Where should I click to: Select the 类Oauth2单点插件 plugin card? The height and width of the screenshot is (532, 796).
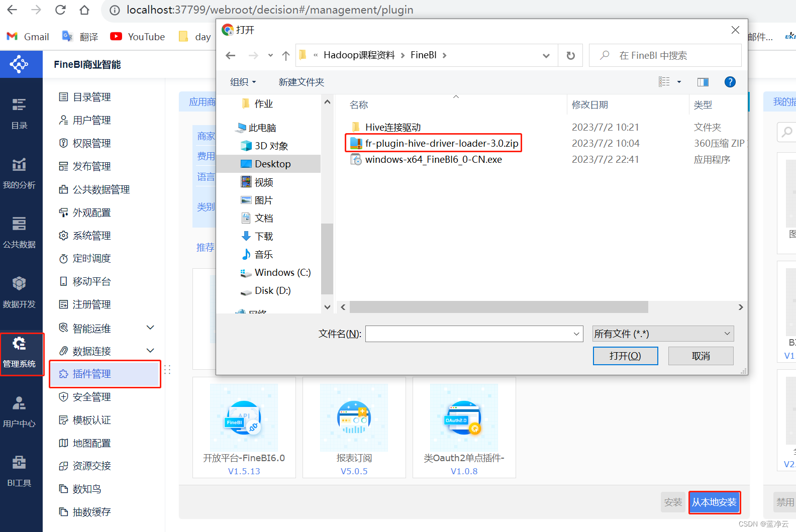pyautogui.click(x=464, y=428)
